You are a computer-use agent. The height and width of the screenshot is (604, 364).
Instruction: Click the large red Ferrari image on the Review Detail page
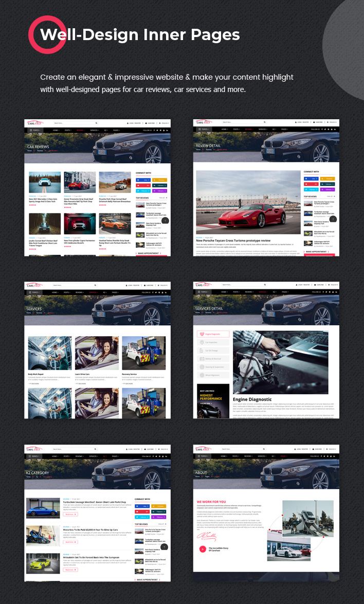pos(248,202)
